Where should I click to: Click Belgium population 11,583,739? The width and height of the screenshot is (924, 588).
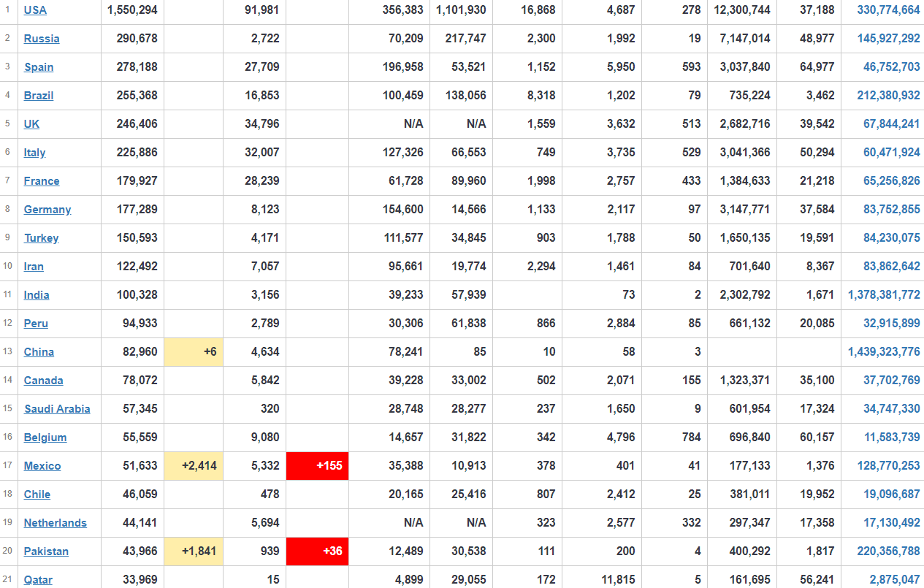[891, 438]
